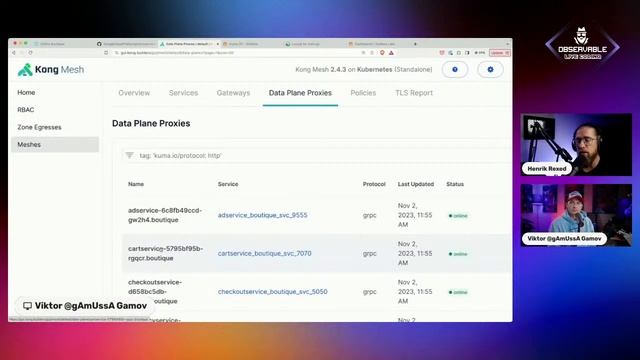Viewport: 640px width, 360px height.
Task: Click the adservice-6c8fb49ccd proxy name
Action: click(165, 215)
